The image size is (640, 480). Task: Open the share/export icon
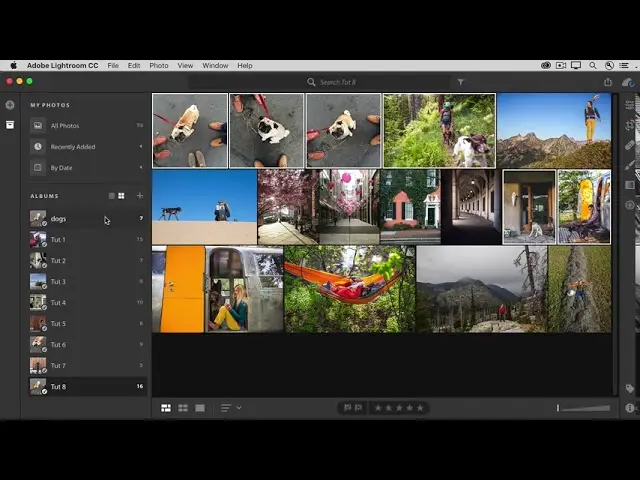(x=608, y=82)
